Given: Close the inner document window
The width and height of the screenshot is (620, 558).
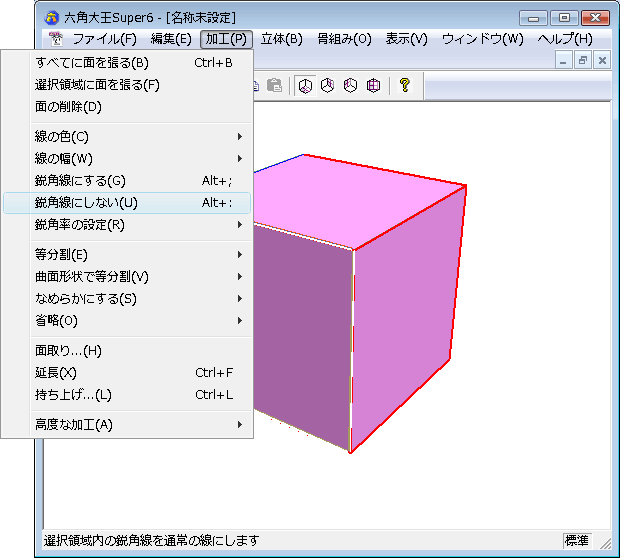Looking at the screenshot, I should point(602,61).
